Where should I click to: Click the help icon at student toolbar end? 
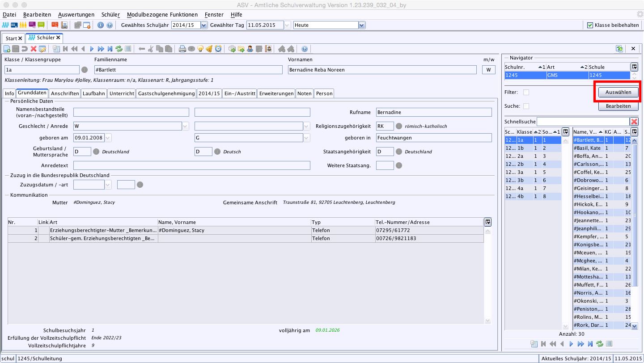(305, 49)
